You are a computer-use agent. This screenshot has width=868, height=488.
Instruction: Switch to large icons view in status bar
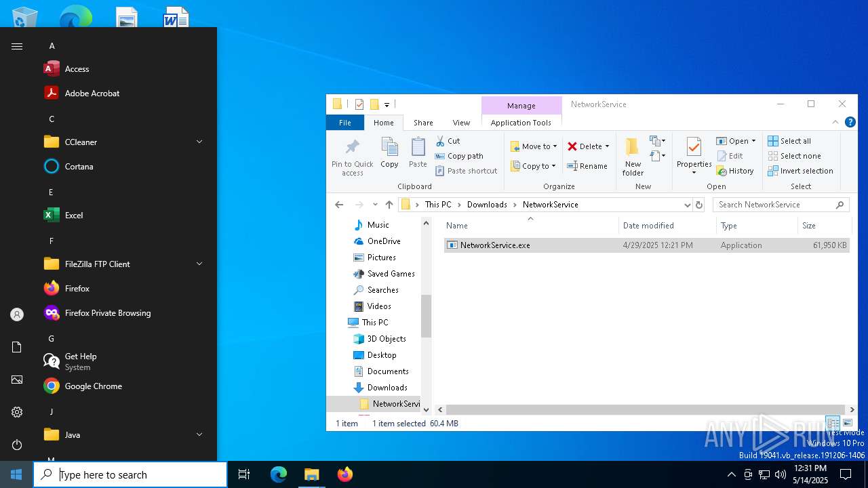tap(848, 423)
